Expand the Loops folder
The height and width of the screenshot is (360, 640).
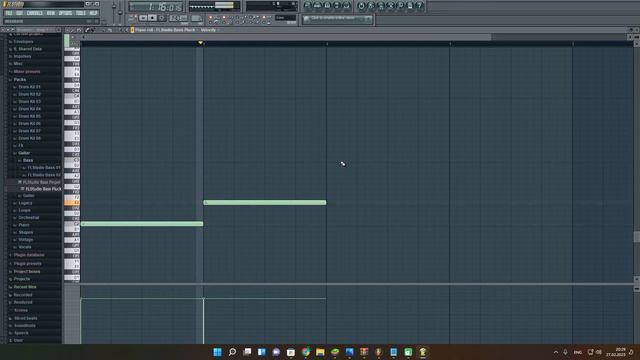point(24,210)
